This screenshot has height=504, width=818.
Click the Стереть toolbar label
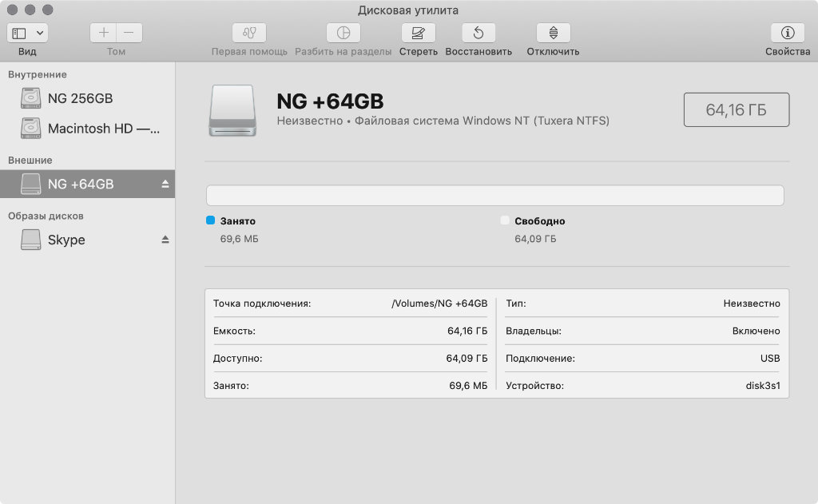tap(419, 52)
